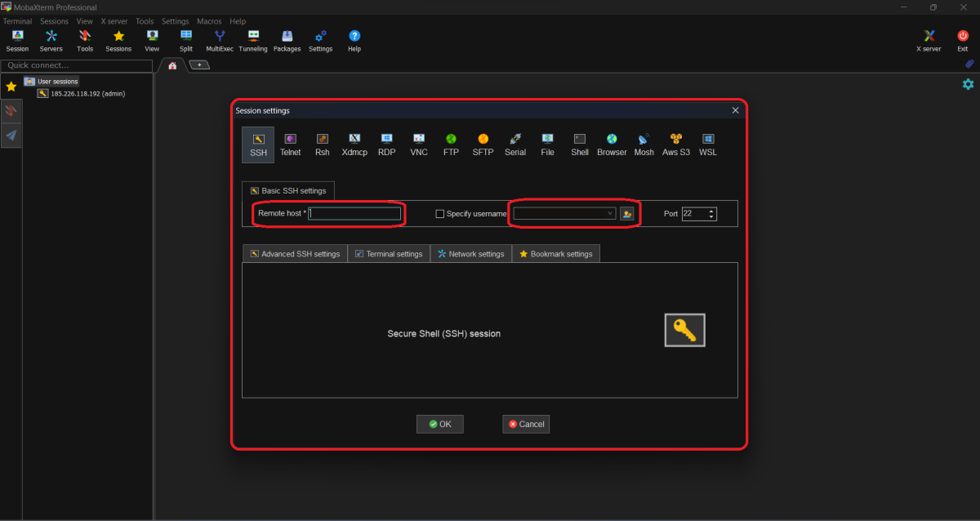Increase the Port number with stepper
This screenshot has height=521, width=980.
click(712, 211)
